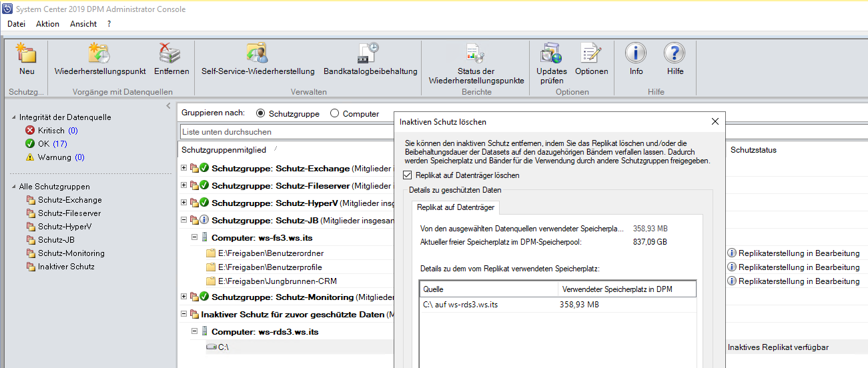Select the Schutzgruppe radio button
The image size is (868, 368).
click(x=260, y=114)
